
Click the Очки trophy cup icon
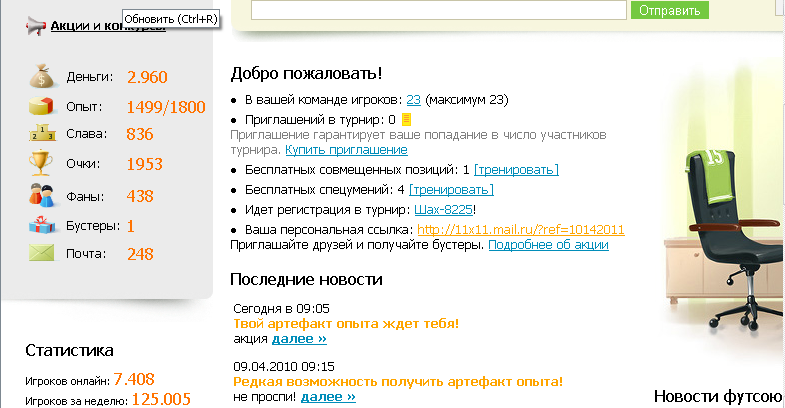tap(40, 164)
